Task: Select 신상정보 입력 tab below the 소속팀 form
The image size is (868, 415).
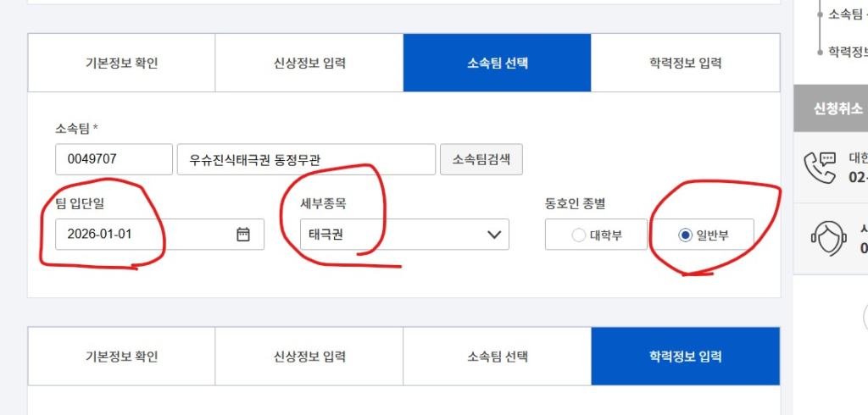Action: (x=309, y=357)
